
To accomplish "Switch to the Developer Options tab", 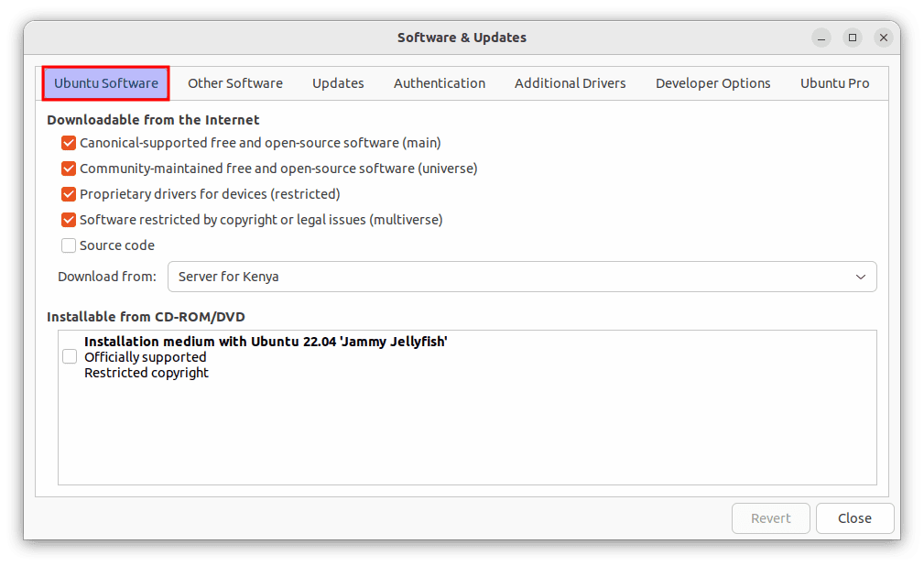I will click(712, 82).
